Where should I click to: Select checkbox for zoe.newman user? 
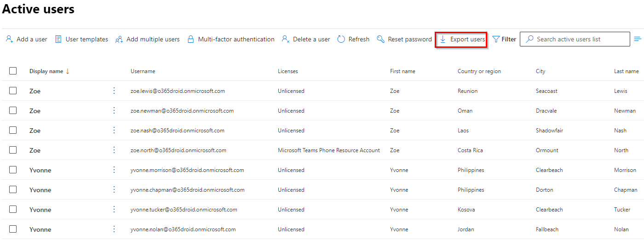[13, 110]
